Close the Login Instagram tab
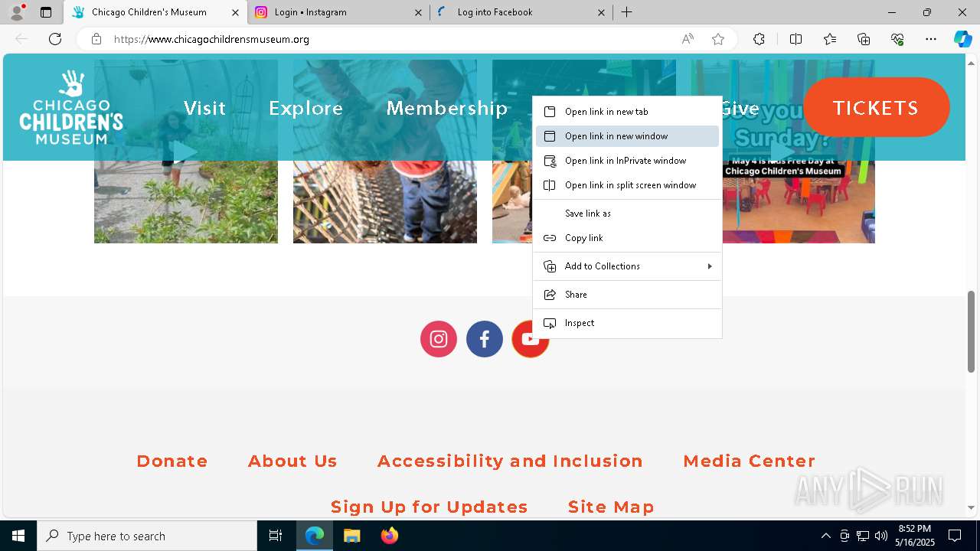Viewport: 980px width, 551px height. (x=418, y=12)
